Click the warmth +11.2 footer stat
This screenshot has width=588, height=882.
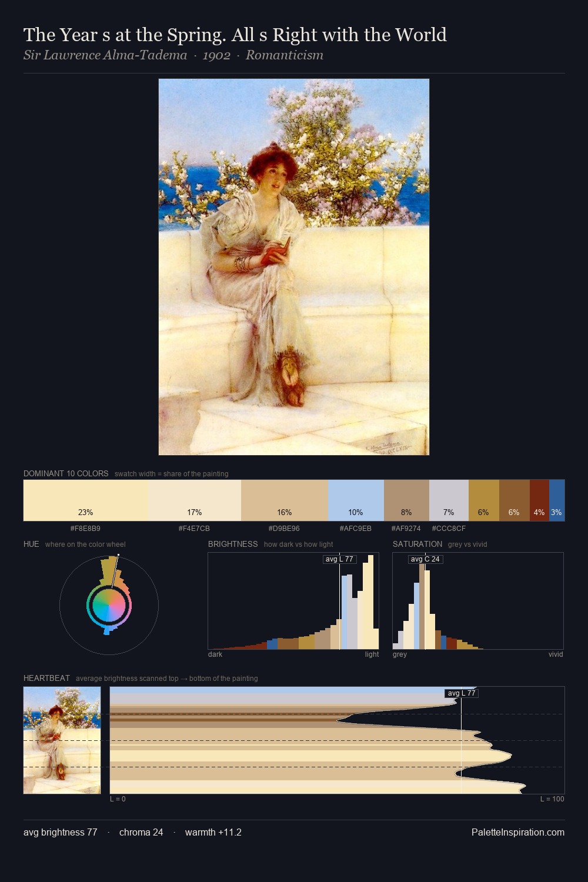(x=213, y=832)
